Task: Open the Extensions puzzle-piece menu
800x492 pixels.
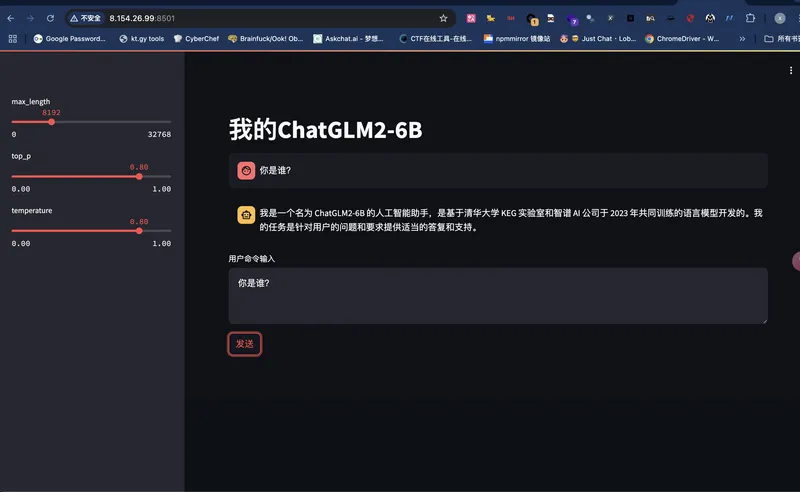Action: pos(750,18)
